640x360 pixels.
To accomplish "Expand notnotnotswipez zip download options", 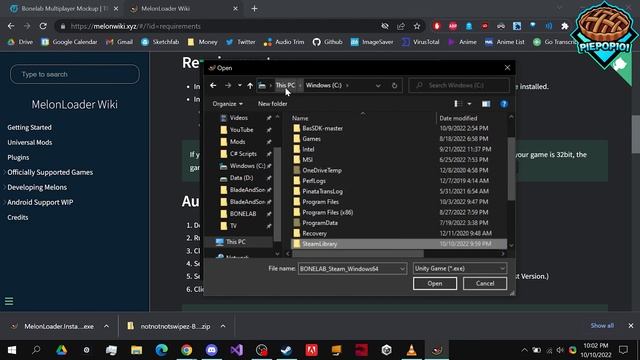I will pos(223,326).
